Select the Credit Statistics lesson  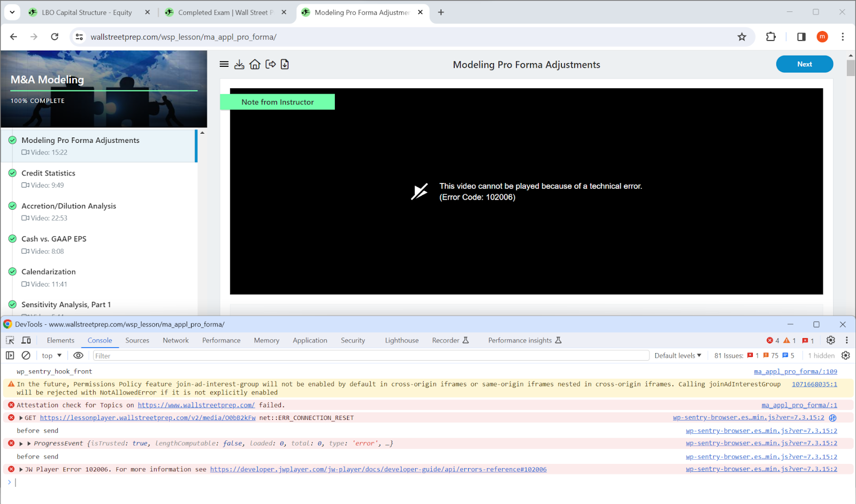point(99,179)
